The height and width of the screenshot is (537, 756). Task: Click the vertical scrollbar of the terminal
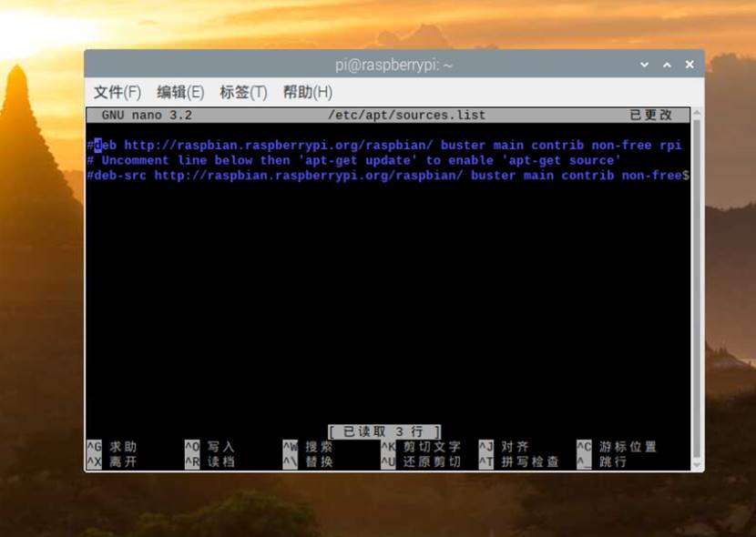(696, 289)
